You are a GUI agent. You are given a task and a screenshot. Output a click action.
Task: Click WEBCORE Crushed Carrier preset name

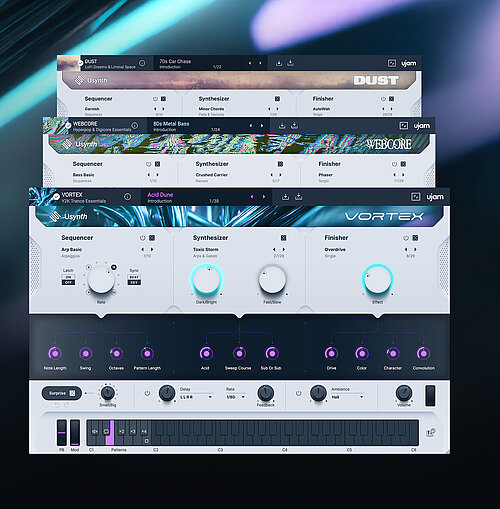pyautogui.click(x=211, y=175)
